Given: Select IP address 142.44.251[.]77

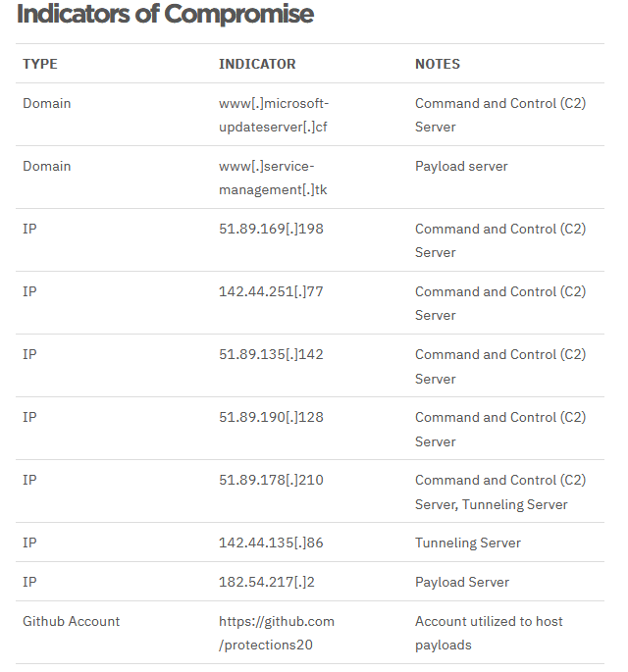Looking at the screenshot, I should coord(271,291).
